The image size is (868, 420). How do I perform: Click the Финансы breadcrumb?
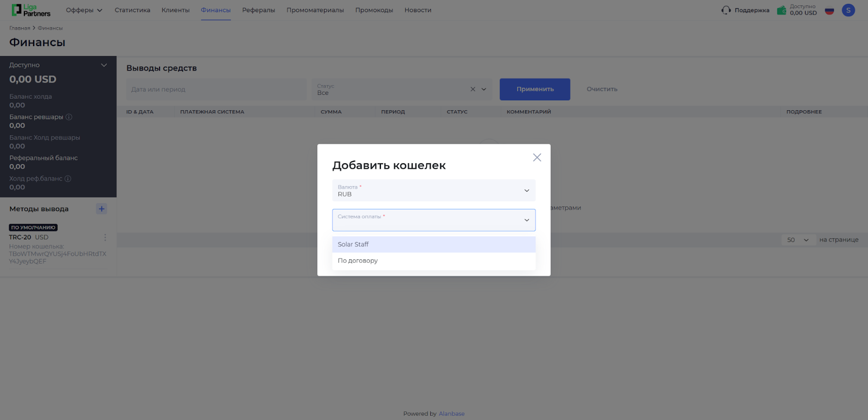pyautogui.click(x=50, y=28)
